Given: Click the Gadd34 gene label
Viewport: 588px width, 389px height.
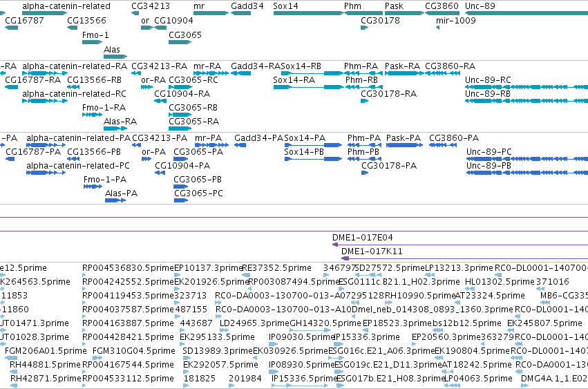Looking at the screenshot, I should click(x=247, y=6).
